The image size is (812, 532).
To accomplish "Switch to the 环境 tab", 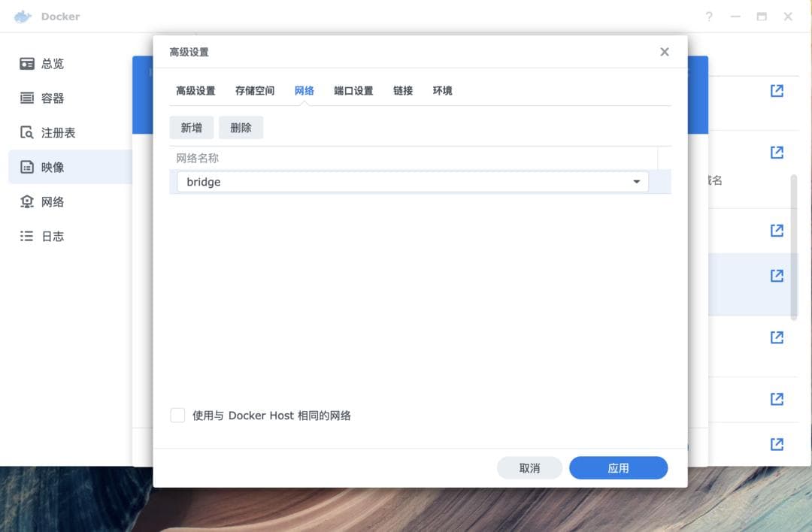I will [443, 91].
